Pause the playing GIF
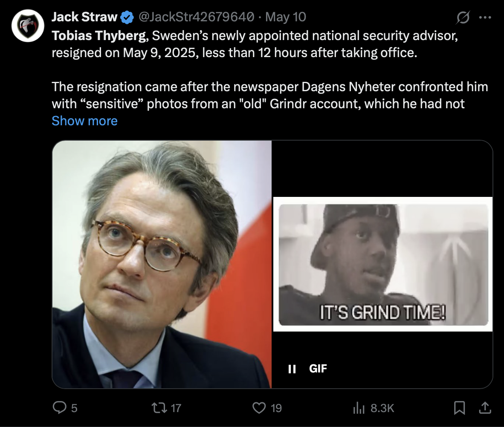Image resolution: width=504 pixels, height=427 pixels. [292, 369]
